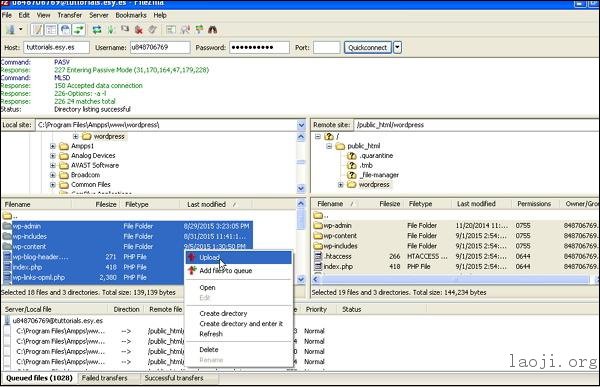This screenshot has width=600, height=387.
Task: Click the binoculars file search icon
Action: point(213,29)
